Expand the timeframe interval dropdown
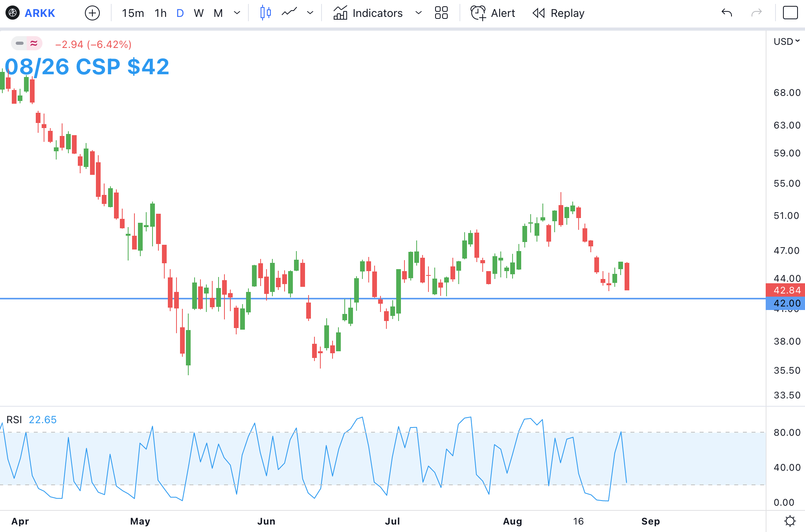The height and width of the screenshot is (532, 805). pos(237,13)
